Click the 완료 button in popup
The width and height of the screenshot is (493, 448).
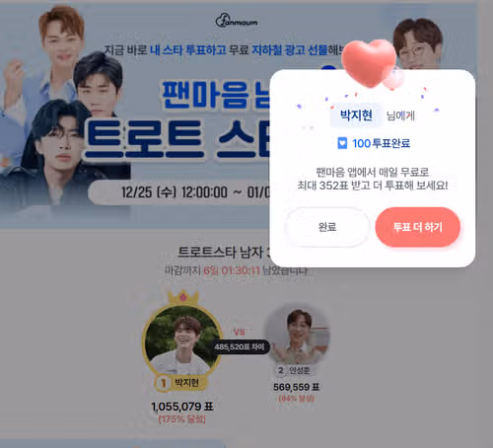[327, 227]
